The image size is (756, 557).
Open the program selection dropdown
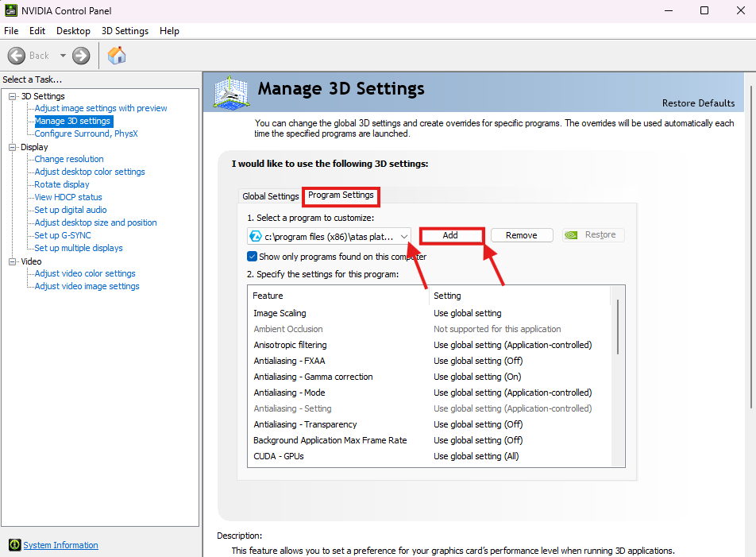point(404,236)
